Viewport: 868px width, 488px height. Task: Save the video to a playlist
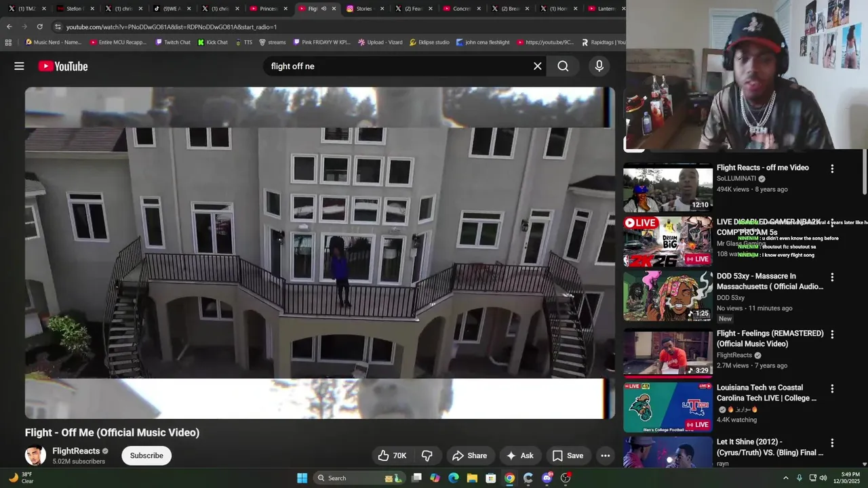568,455
